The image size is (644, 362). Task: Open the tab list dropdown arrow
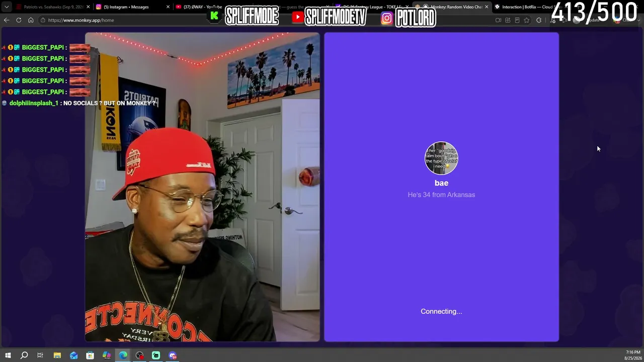tap(7, 7)
